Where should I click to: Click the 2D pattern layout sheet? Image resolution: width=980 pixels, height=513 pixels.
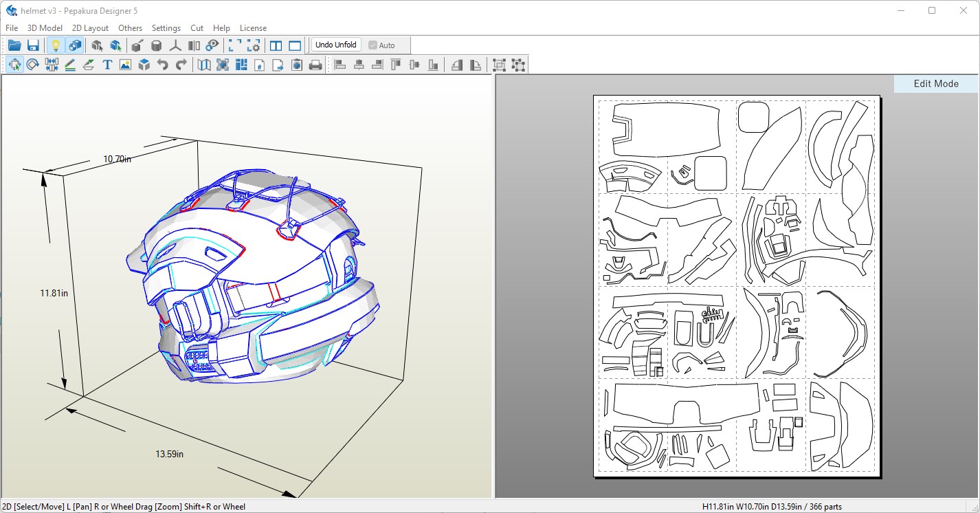click(737, 285)
